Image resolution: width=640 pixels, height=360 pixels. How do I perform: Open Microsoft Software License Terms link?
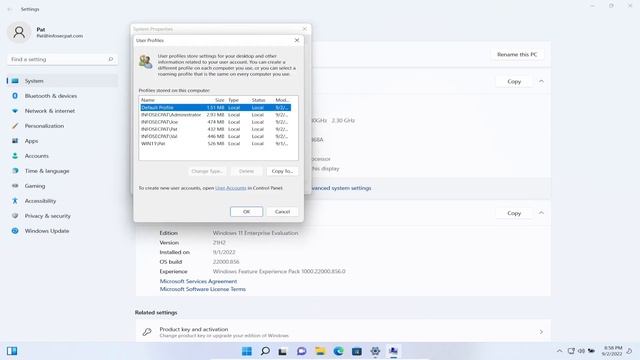point(203,289)
